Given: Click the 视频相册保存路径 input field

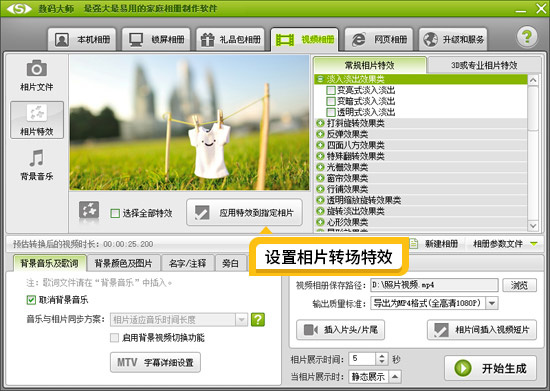Looking at the screenshot, I should point(434,285).
